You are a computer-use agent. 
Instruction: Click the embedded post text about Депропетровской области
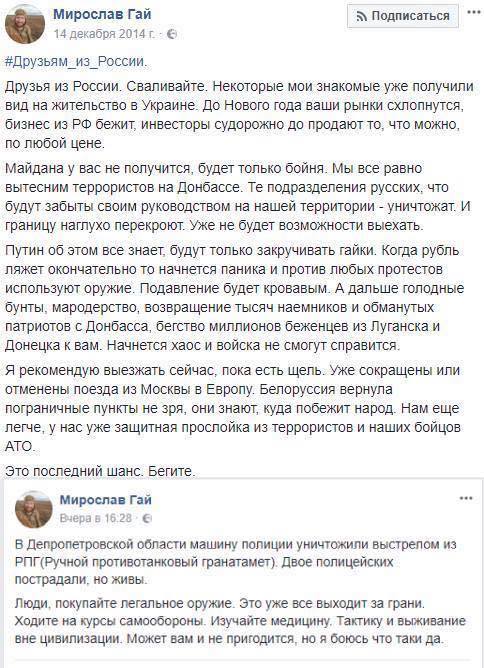(236, 561)
